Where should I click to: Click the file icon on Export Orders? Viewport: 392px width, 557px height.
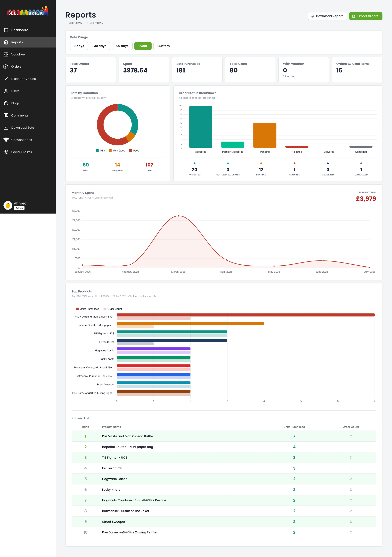point(353,16)
